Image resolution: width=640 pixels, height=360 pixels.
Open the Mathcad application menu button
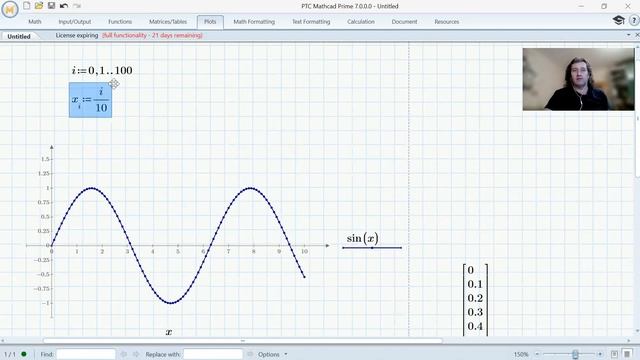(9, 9)
